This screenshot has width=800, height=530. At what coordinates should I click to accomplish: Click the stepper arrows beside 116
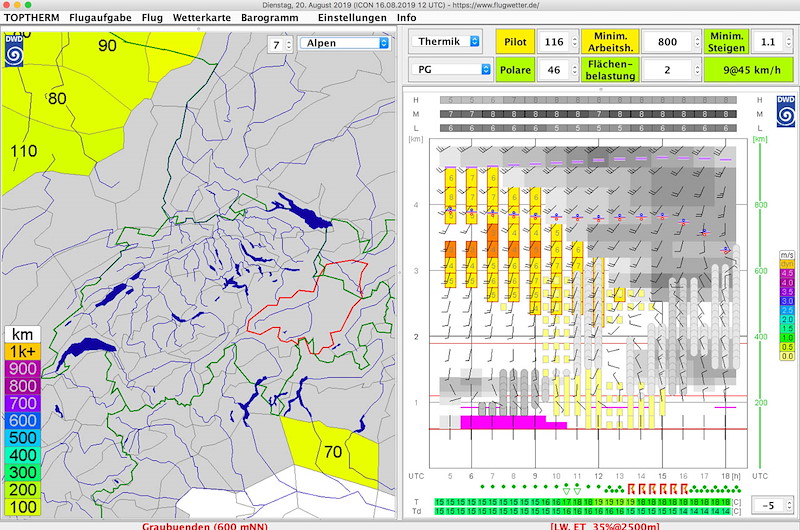point(575,42)
